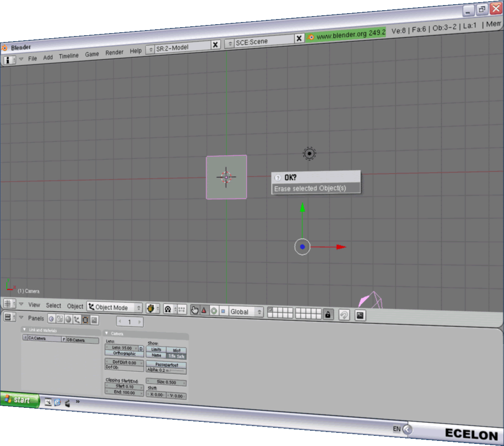
Task: Open the Game menu
Action: (x=92, y=54)
